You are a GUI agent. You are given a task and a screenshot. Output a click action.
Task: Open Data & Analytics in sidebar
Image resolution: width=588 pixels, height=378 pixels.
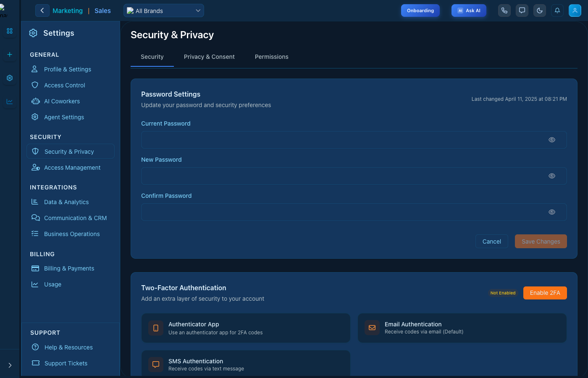(71, 202)
